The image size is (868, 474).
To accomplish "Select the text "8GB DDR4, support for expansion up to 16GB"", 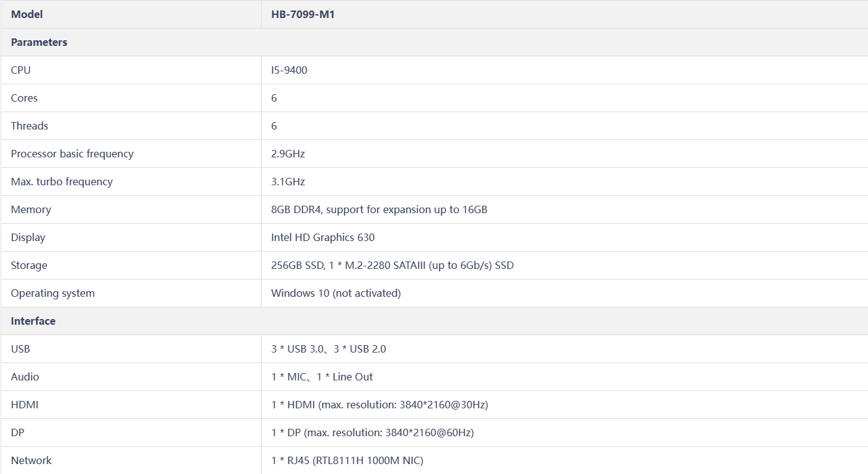I will pos(379,209).
